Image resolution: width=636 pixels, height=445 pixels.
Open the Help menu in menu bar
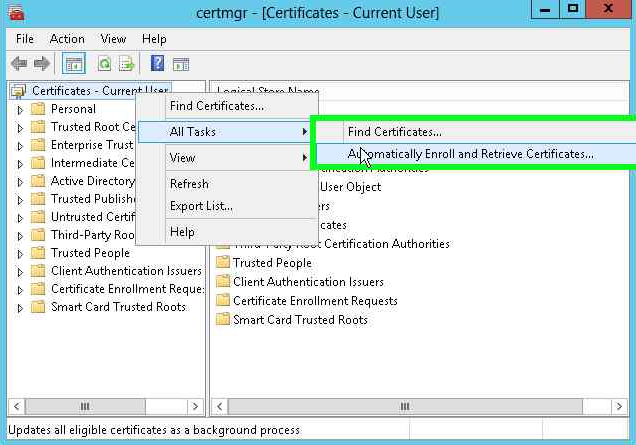pos(154,39)
